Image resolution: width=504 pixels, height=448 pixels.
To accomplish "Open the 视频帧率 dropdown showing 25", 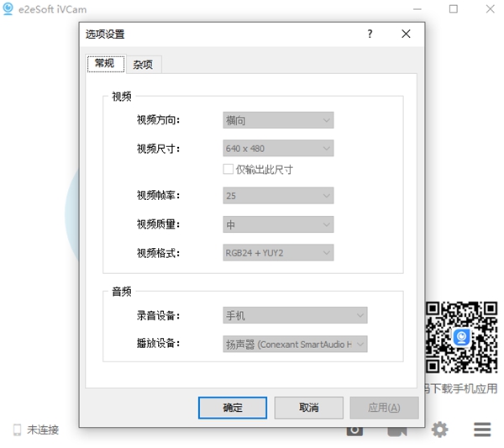I will coord(278,196).
